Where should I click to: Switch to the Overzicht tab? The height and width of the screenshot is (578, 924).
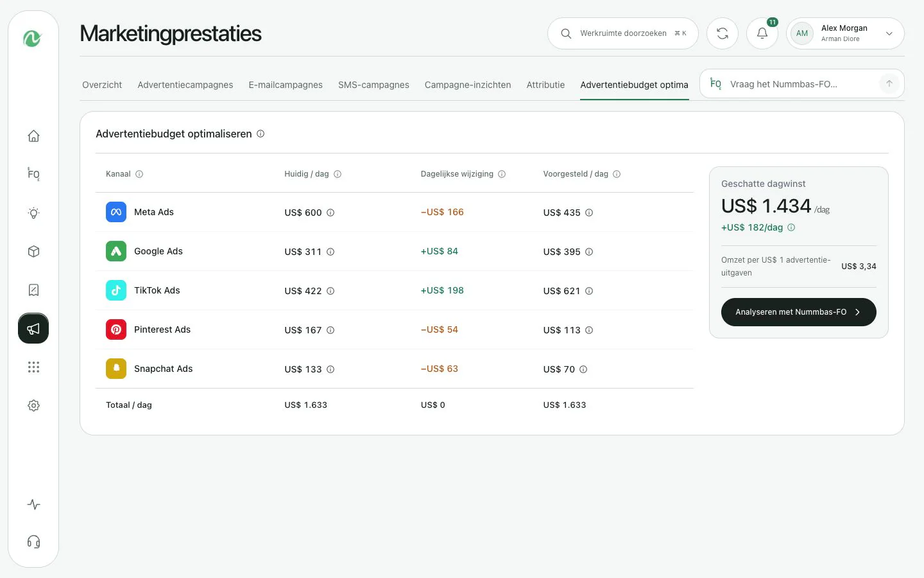pyautogui.click(x=102, y=85)
